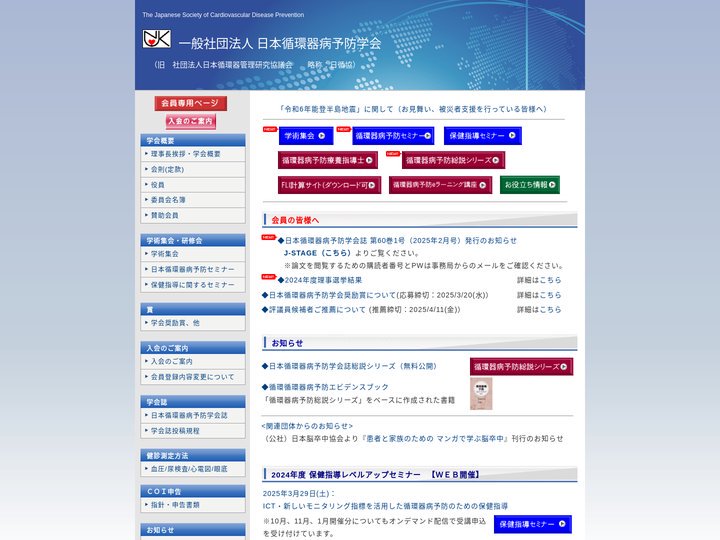The image size is (720, 540).
Task: Select 役員 in the sidebar
Action: (193, 185)
